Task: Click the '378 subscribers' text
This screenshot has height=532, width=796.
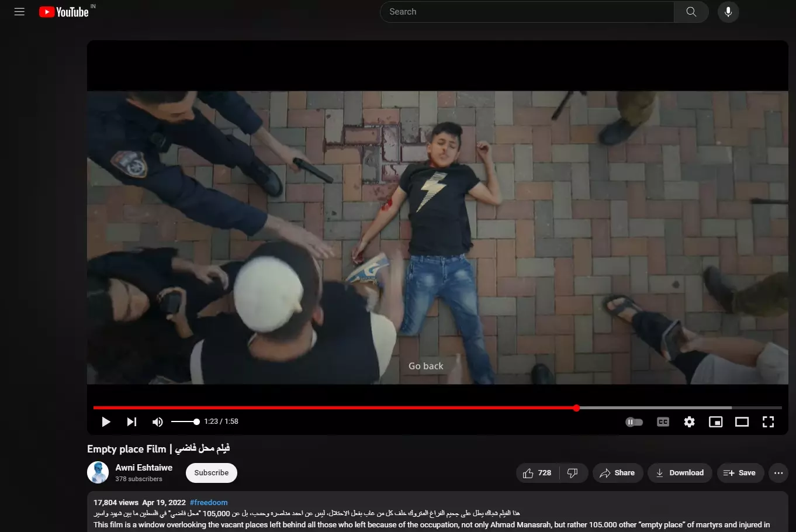Action: point(139,479)
